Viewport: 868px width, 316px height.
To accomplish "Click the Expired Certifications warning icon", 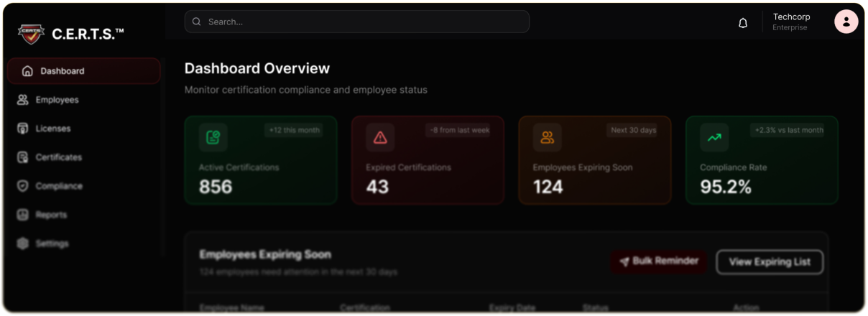I will [x=380, y=137].
